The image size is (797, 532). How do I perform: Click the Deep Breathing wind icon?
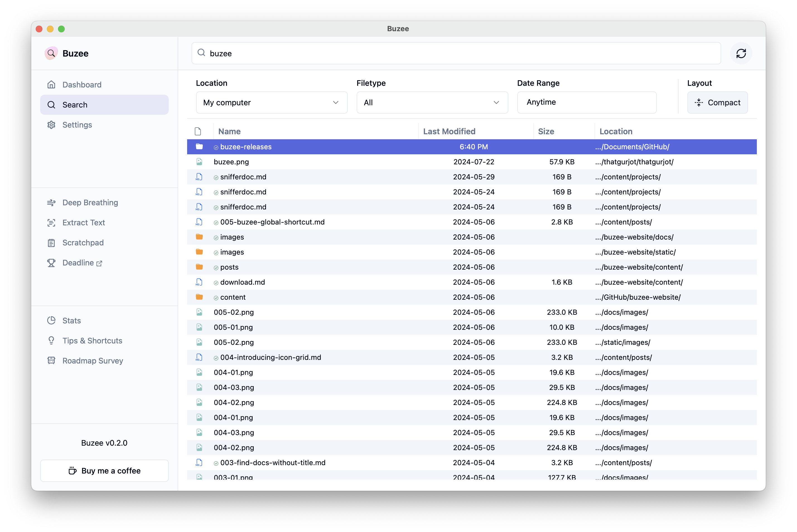tap(51, 202)
